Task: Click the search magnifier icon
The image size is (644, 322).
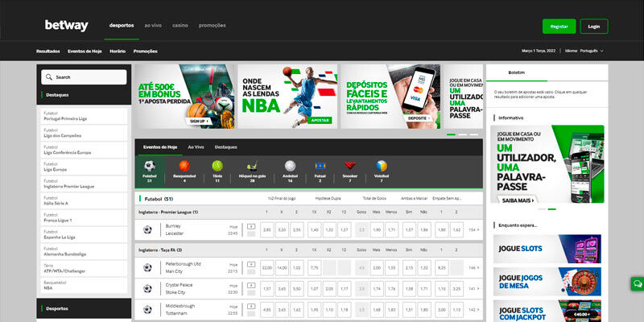Action: (49, 76)
